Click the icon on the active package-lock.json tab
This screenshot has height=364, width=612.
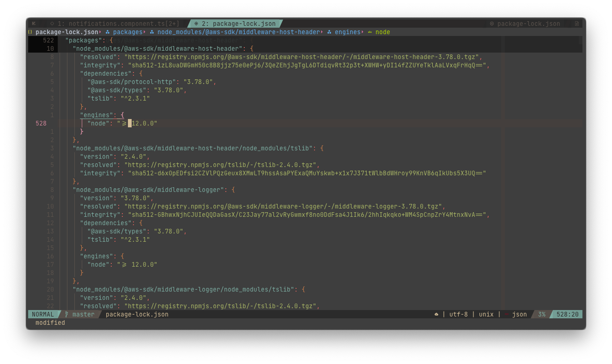196,24
